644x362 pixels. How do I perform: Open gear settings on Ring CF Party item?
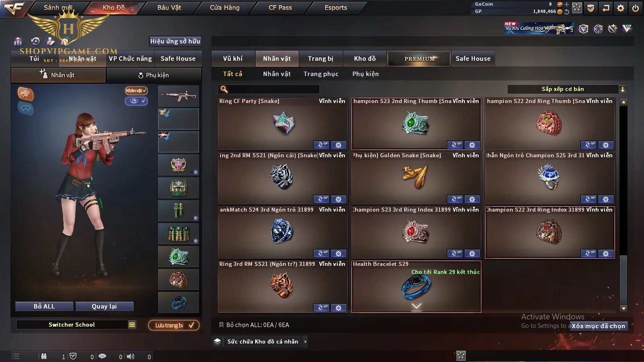pyautogui.click(x=339, y=145)
